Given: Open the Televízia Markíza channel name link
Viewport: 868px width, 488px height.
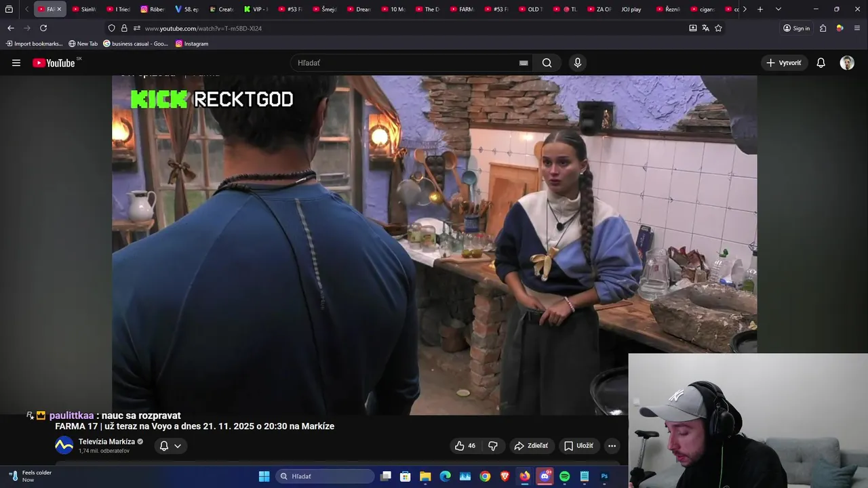Looking at the screenshot, I should (106, 441).
